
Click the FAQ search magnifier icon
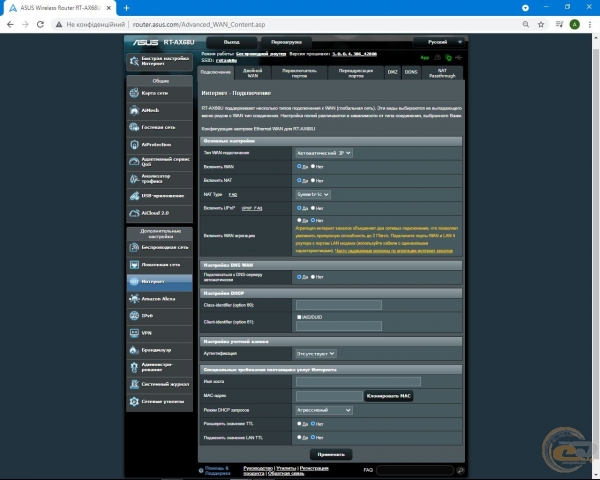(460, 470)
